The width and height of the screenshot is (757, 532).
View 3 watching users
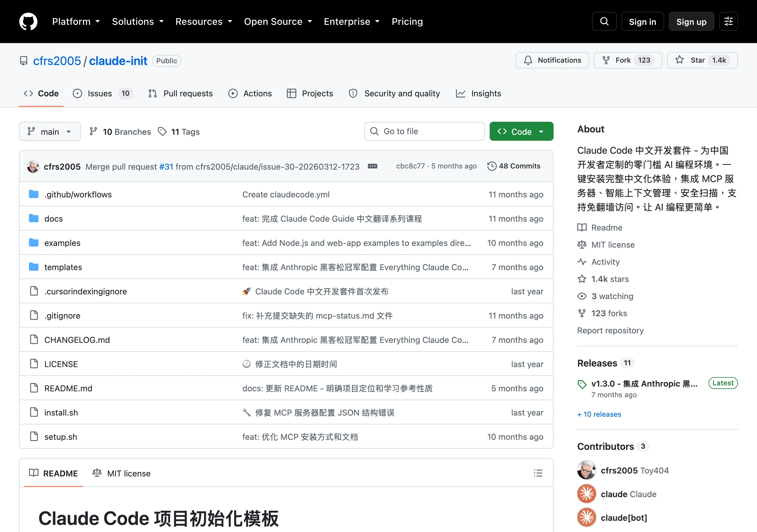[x=605, y=296]
